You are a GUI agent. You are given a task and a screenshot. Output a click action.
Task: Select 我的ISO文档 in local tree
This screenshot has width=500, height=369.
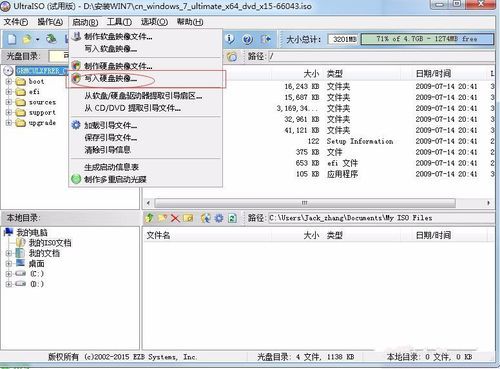50,243
